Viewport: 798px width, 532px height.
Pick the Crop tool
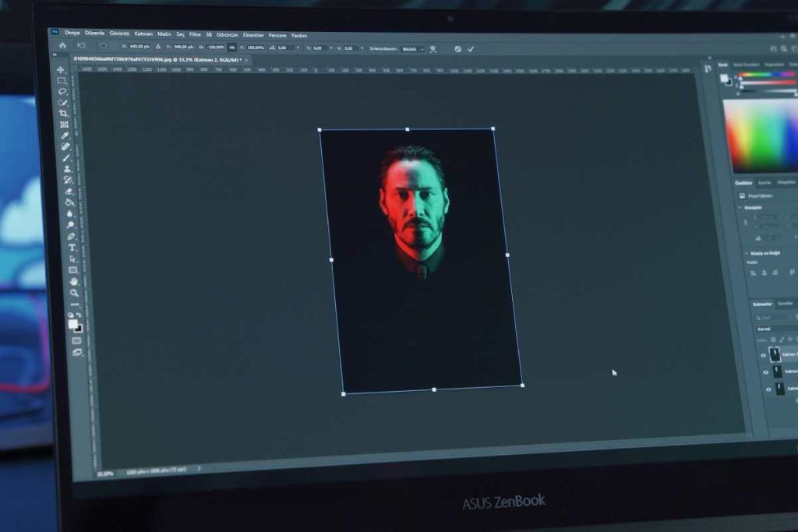tap(63, 113)
